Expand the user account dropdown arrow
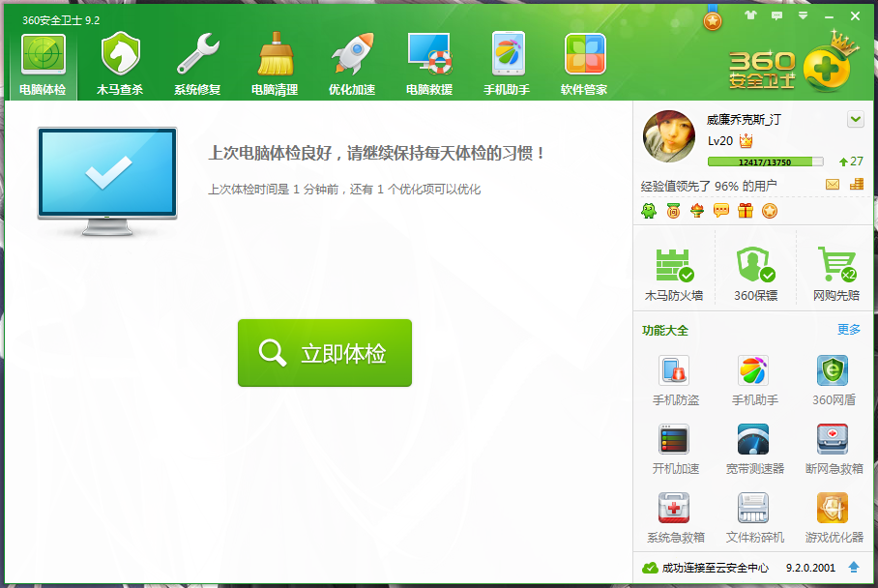This screenshot has width=878, height=588. 855,119
